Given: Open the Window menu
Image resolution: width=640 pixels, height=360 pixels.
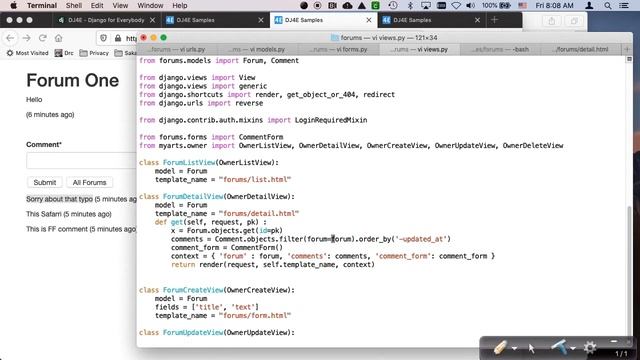Looking at the screenshot, I should coord(150,6).
